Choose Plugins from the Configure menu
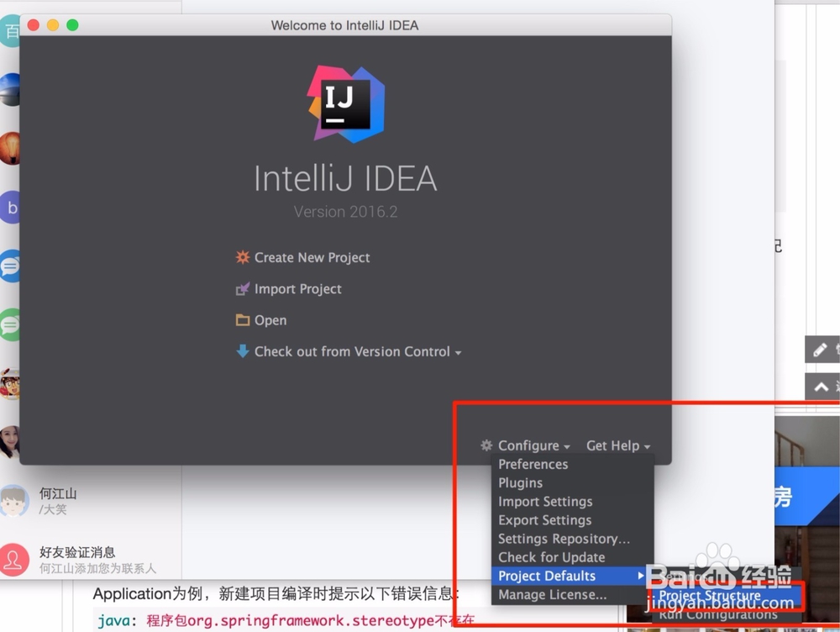The image size is (840, 632). (x=572, y=483)
